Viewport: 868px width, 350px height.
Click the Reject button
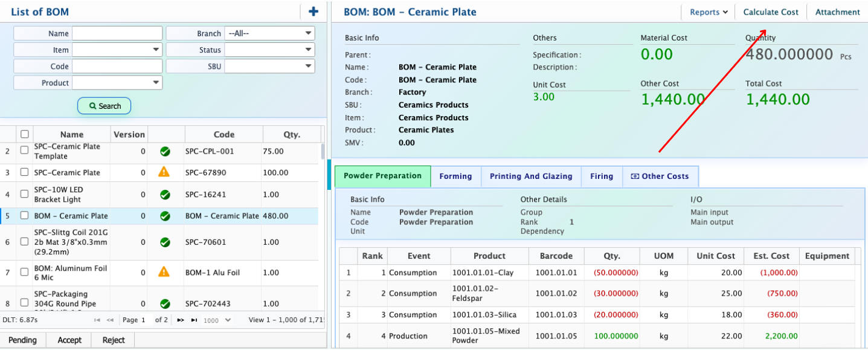(x=113, y=340)
